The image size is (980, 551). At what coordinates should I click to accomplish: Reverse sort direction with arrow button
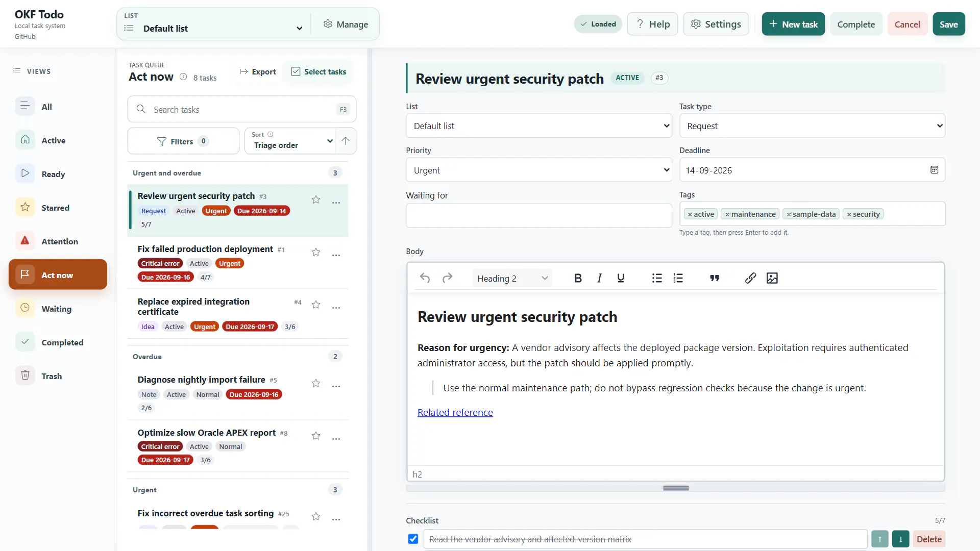[346, 141]
